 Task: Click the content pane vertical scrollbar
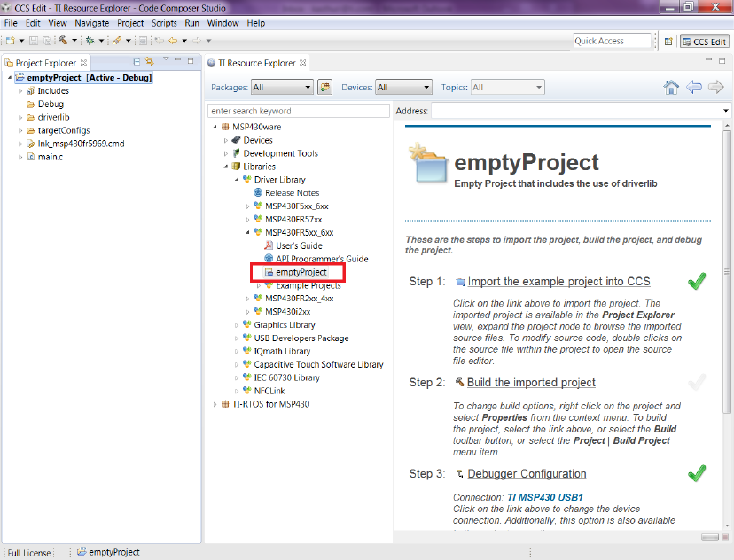click(727, 271)
